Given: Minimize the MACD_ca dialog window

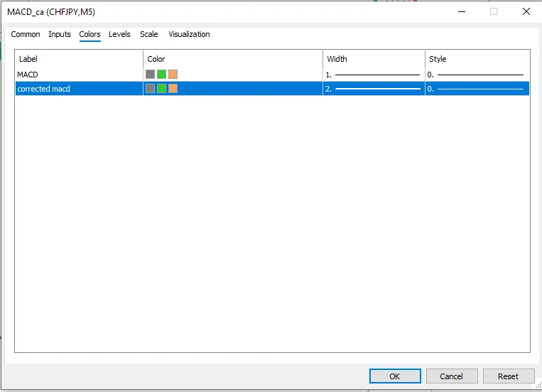Looking at the screenshot, I should pyautogui.click(x=462, y=11).
